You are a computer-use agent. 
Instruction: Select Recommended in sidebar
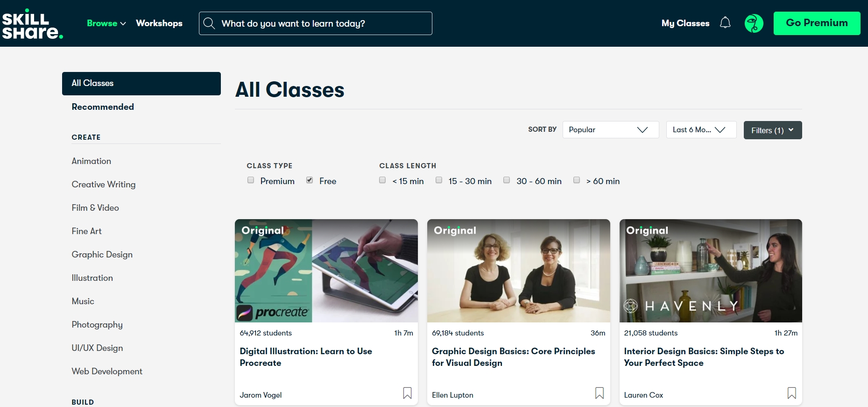103,107
